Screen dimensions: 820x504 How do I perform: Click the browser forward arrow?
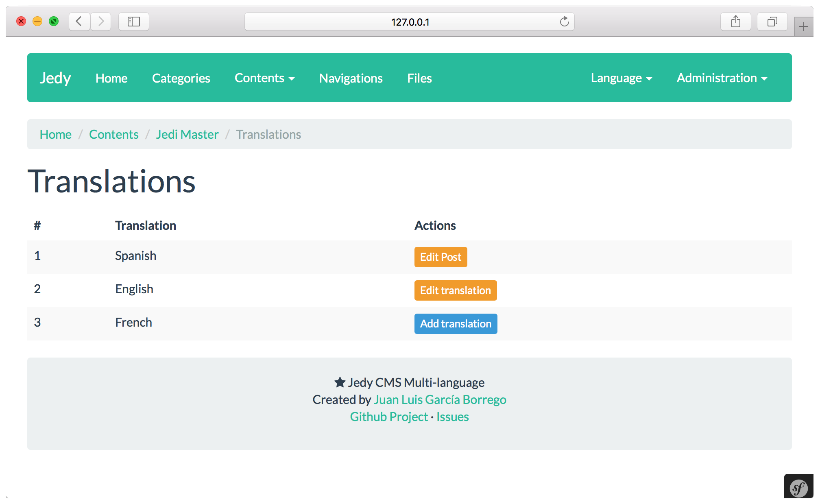(x=101, y=22)
